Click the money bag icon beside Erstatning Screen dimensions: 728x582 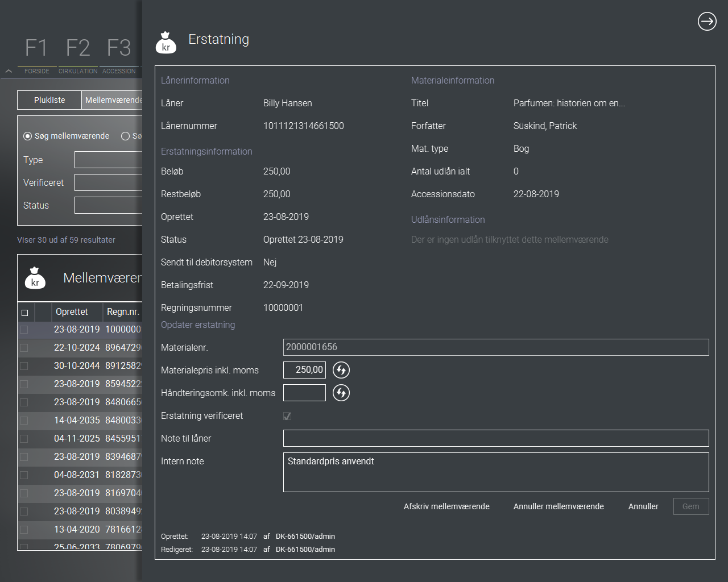click(166, 43)
